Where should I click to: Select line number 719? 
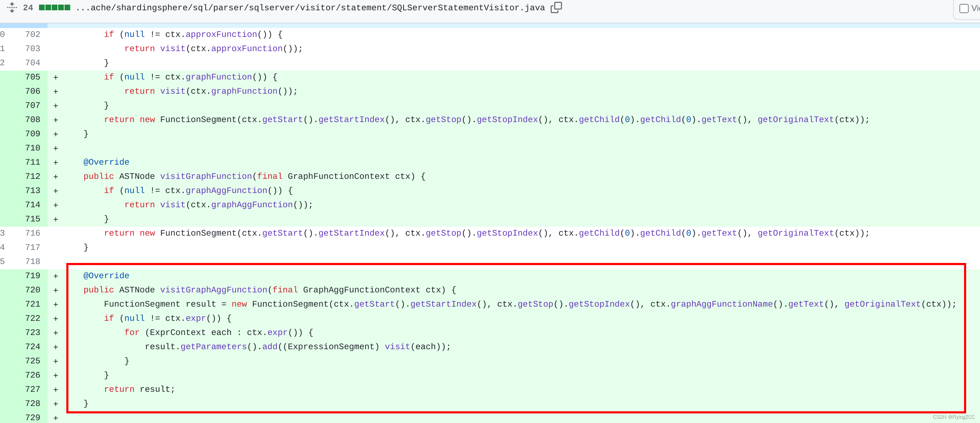(x=32, y=276)
